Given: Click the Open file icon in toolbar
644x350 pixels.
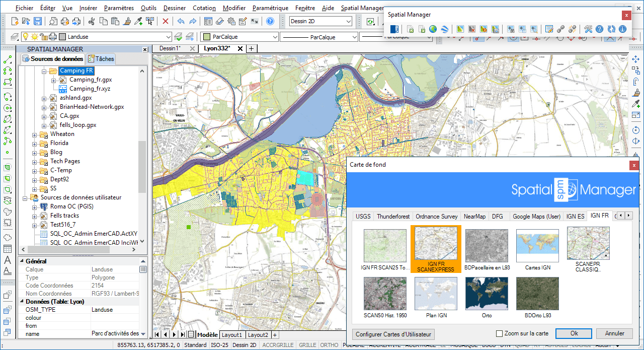Looking at the screenshot, I should click(26, 21).
